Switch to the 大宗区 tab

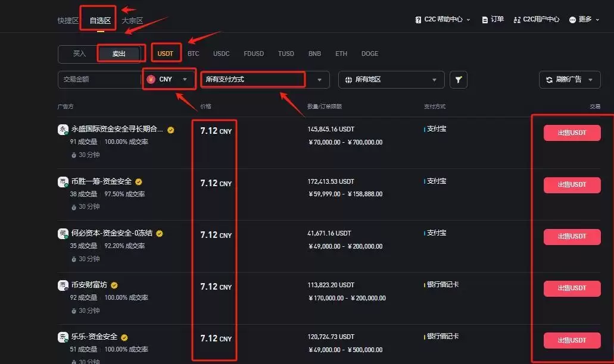(x=132, y=19)
